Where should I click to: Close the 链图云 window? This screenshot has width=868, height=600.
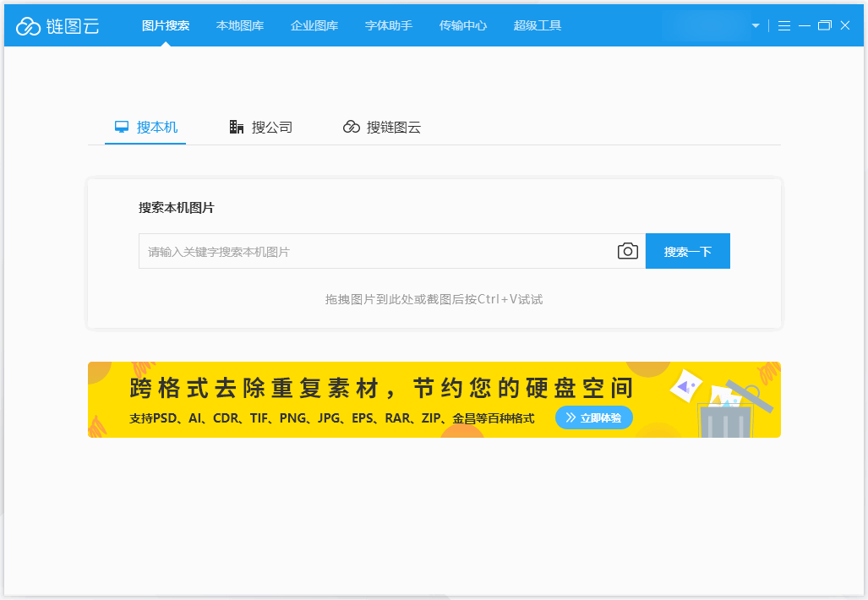click(844, 25)
